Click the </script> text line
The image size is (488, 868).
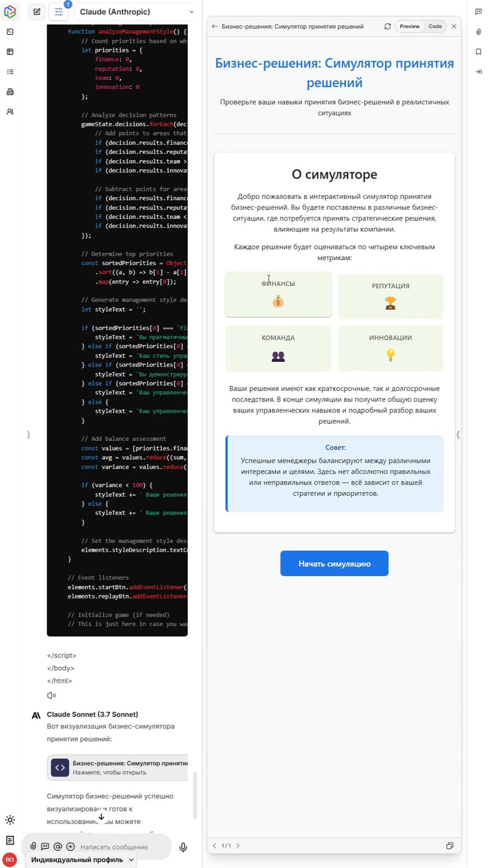[x=62, y=656]
